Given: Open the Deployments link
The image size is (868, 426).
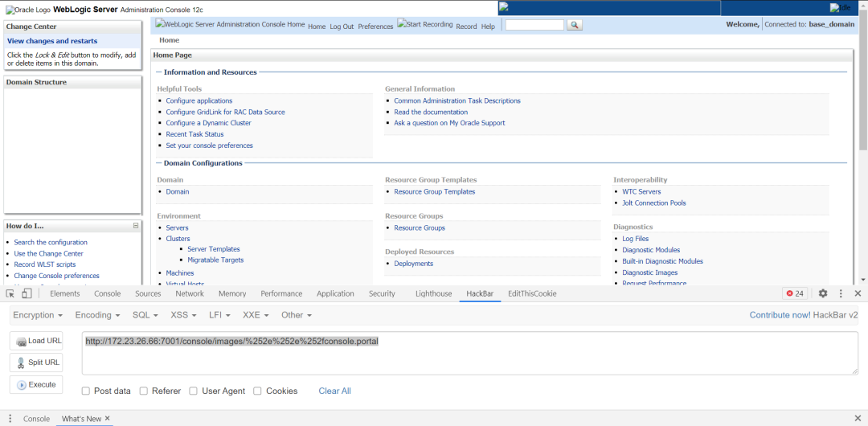Looking at the screenshot, I should [x=414, y=264].
